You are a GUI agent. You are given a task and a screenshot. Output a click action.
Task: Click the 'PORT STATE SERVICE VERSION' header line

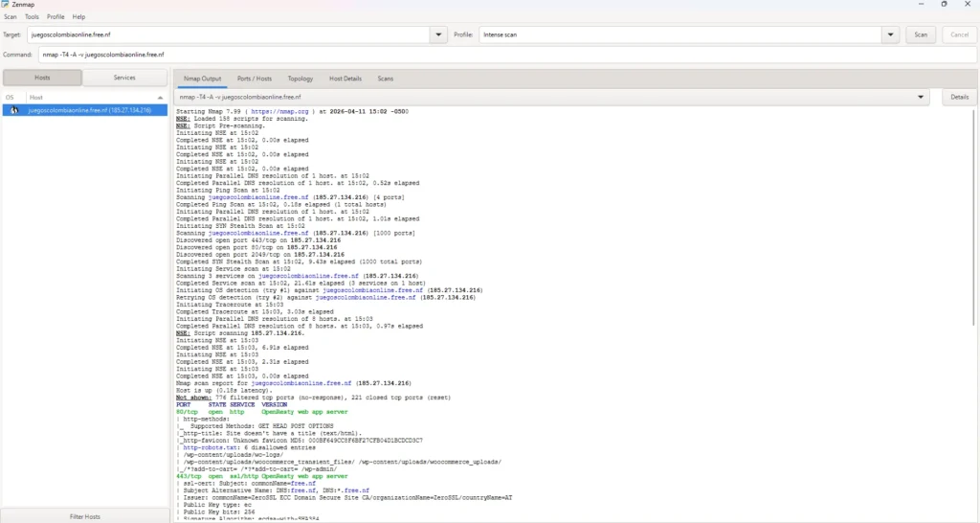click(232, 405)
